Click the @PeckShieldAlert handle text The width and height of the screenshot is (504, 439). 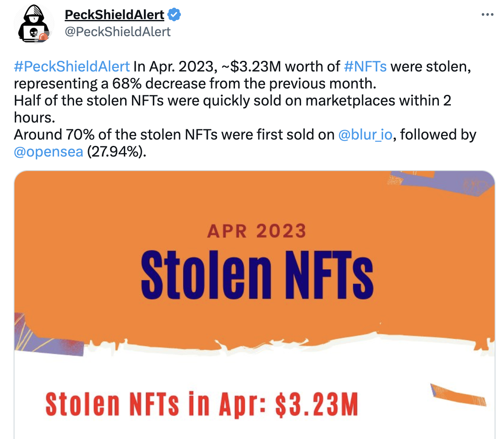tap(117, 31)
